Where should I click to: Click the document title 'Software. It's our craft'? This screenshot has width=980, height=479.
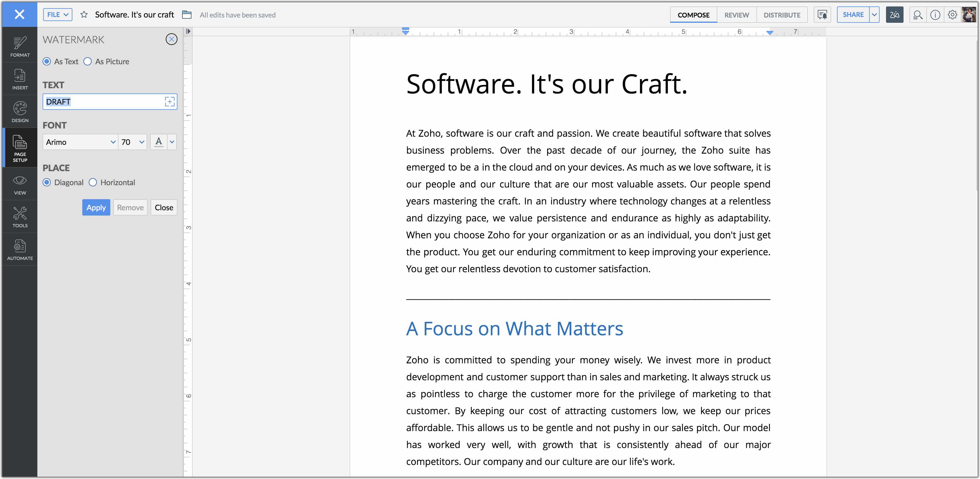[x=134, y=15]
